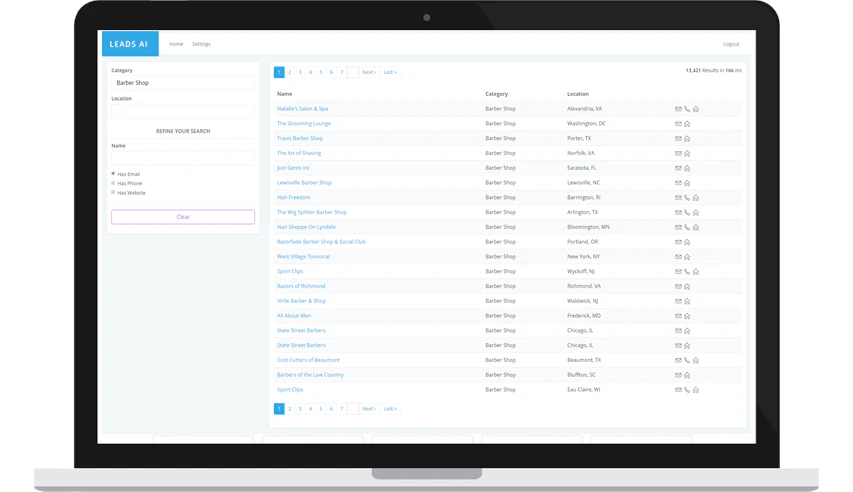Click email icon for Natalie's Salon & Spa
Screen dimensions: 853x492
pos(678,109)
